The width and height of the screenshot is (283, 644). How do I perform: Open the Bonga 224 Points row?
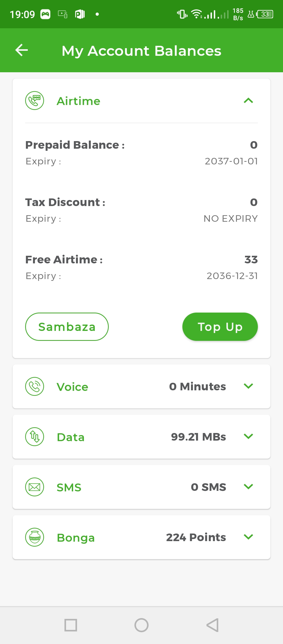coord(141,537)
